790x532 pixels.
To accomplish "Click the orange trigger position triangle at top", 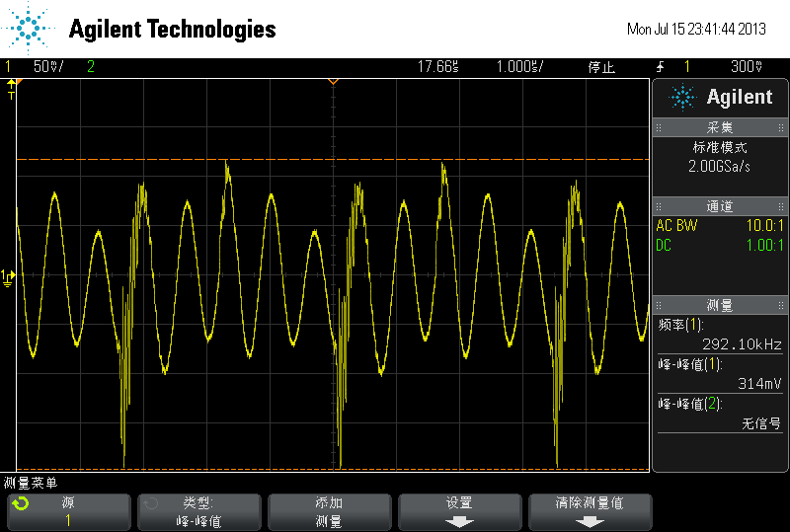I will pyautogui.click(x=333, y=81).
